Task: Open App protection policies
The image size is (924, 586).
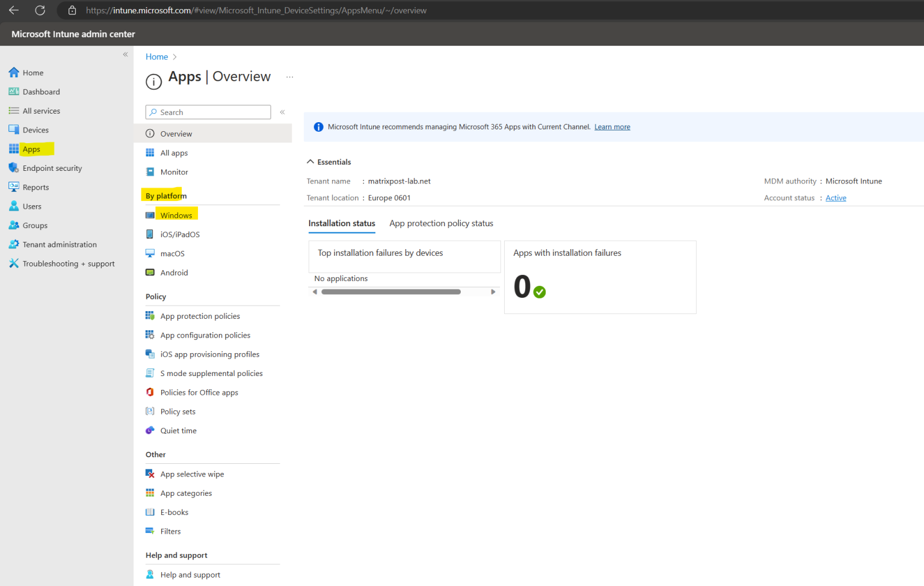Action: pos(200,315)
